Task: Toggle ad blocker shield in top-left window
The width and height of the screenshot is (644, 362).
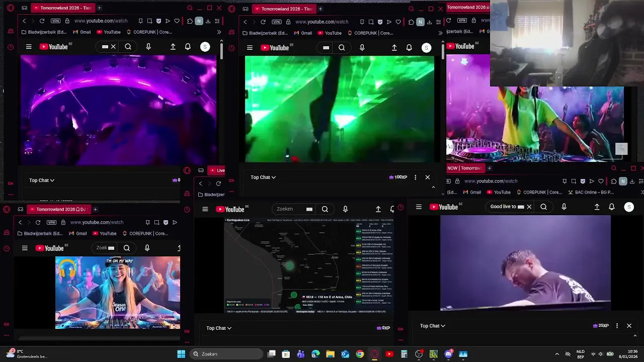Action: 158,21
